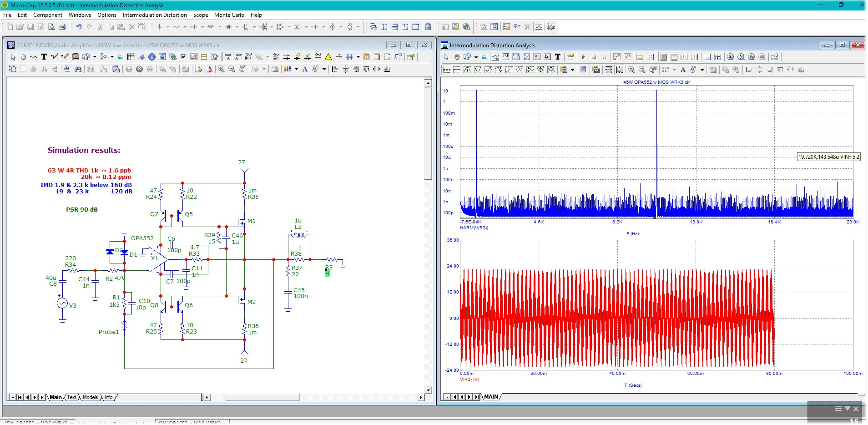Click the blue Info mode icon
The height and width of the screenshot is (425, 868).
(x=152, y=57)
